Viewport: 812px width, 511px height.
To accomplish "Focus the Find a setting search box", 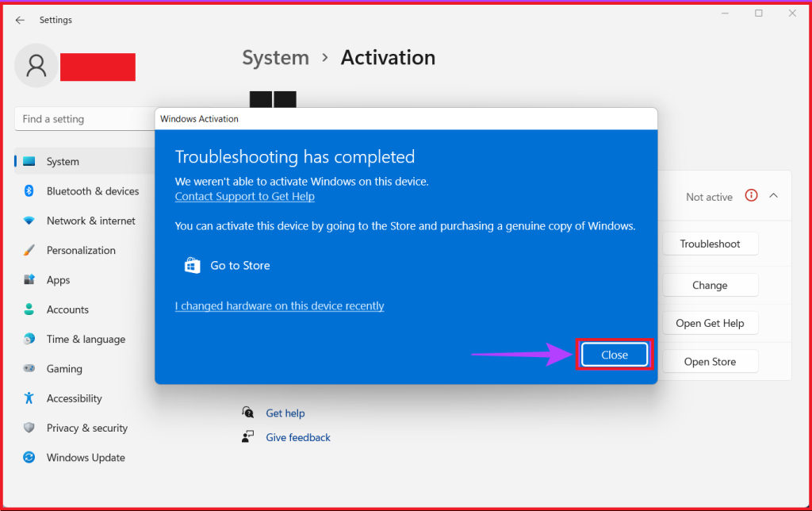I will 83,119.
